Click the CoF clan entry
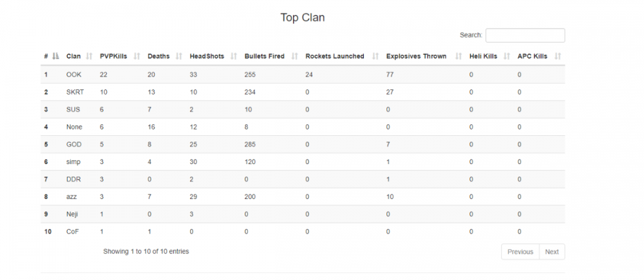 (x=73, y=231)
